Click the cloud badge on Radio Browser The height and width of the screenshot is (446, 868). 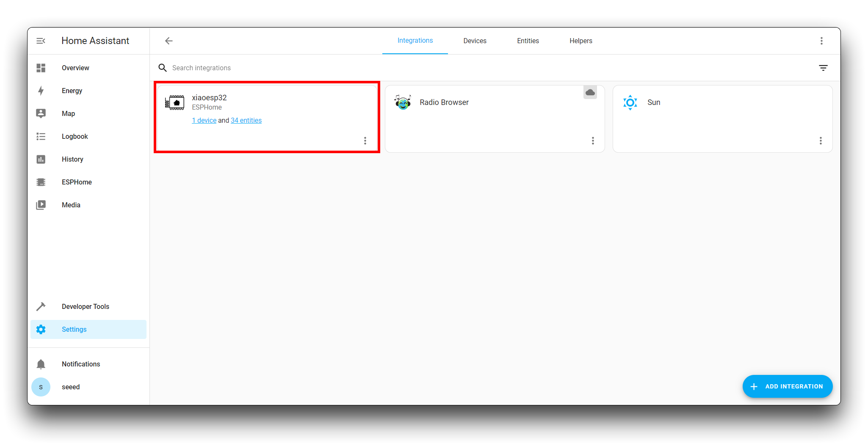click(x=590, y=92)
